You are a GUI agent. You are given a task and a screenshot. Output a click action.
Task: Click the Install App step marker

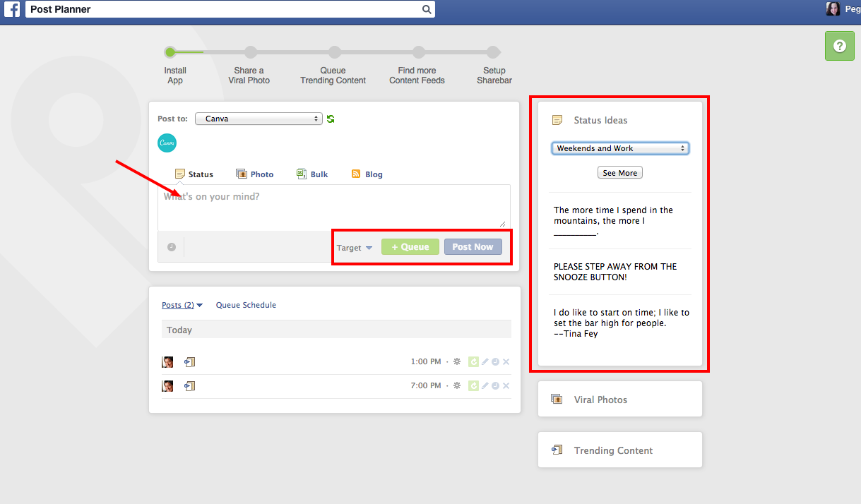coord(170,52)
